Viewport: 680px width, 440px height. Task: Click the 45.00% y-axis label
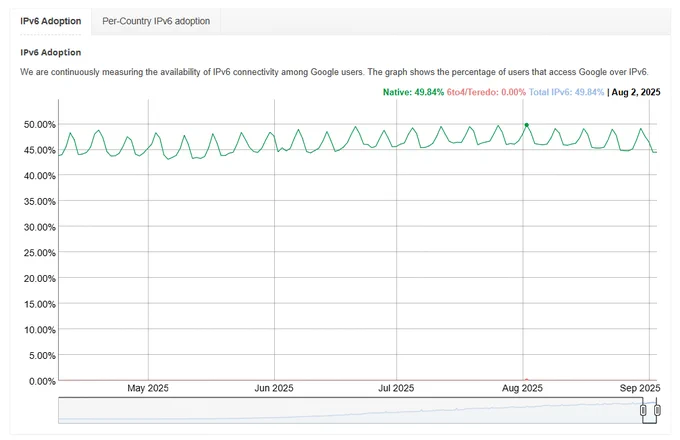(x=39, y=150)
